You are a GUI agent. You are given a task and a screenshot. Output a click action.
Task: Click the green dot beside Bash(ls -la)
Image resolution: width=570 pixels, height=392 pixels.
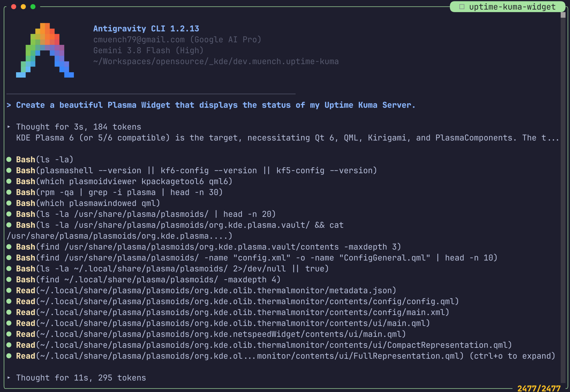click(x=9, y=159)
